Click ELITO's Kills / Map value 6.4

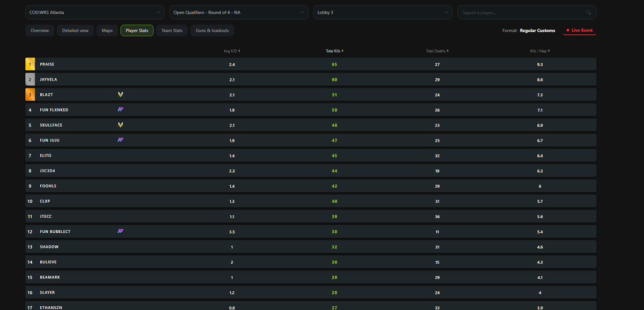(539, 156)
